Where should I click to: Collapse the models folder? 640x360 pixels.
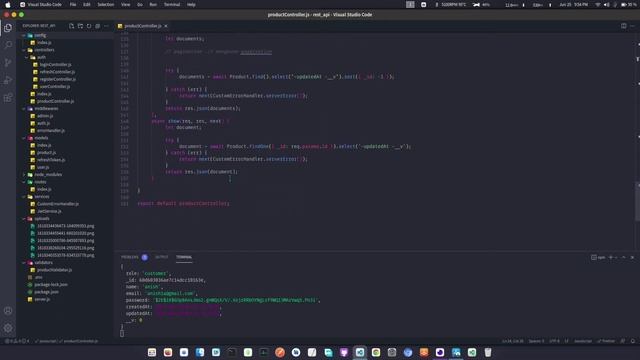(41, 138)
